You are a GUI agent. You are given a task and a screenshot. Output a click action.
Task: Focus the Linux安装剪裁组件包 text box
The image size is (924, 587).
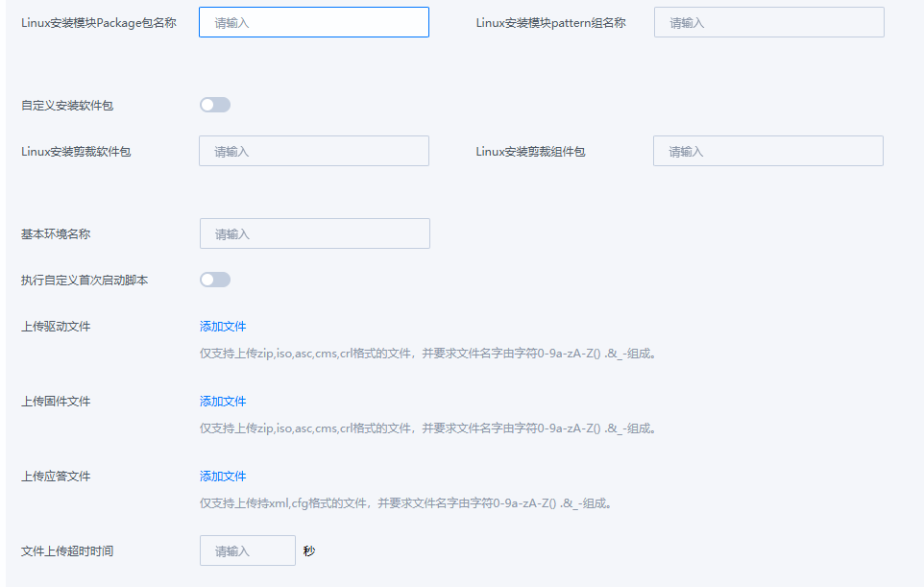pyautogui.click(x=767, y=151)
